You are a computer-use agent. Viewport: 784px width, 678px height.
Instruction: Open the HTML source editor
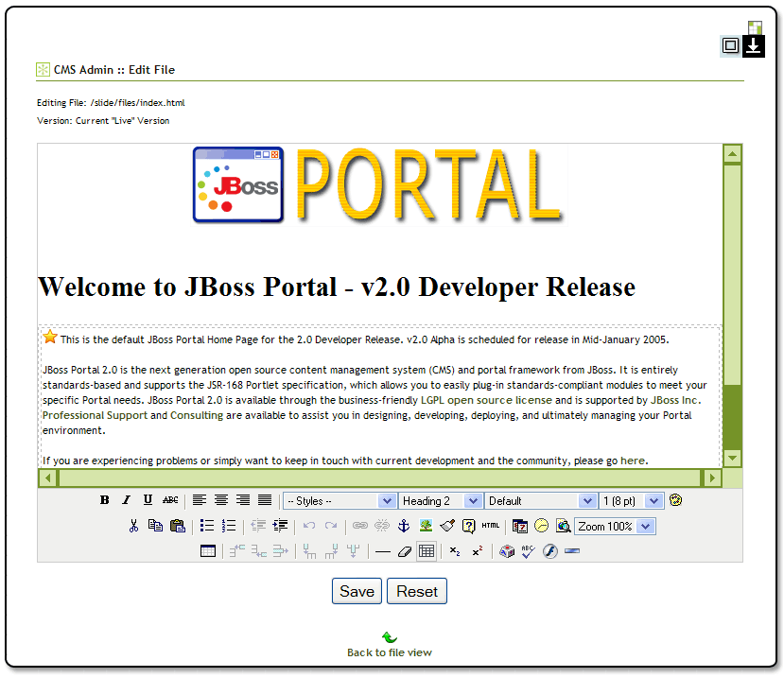tap(490, 526)
